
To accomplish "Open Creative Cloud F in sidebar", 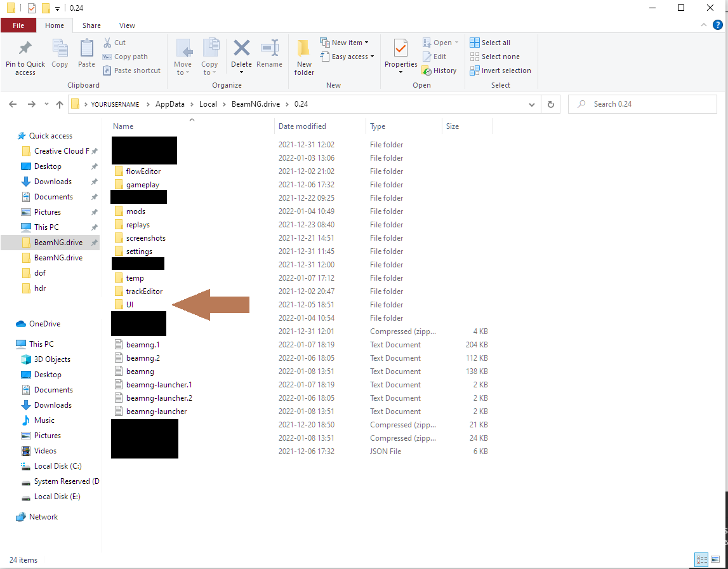I will click(x=62, y=151).
